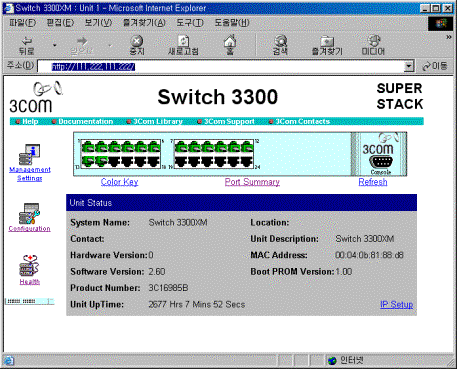
Task: Select port 6 on the switch graphic
Action: pos(154,147)
